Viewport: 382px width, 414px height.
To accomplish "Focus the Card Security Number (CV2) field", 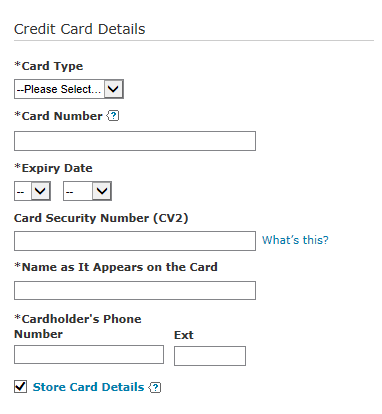I will pos(135,241).
